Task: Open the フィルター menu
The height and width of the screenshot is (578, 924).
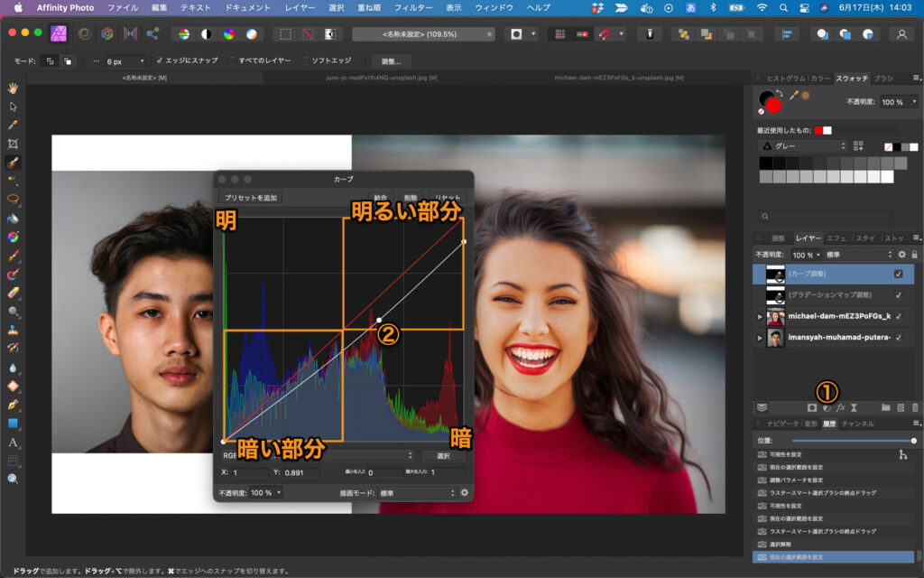Action: point(412,7)
